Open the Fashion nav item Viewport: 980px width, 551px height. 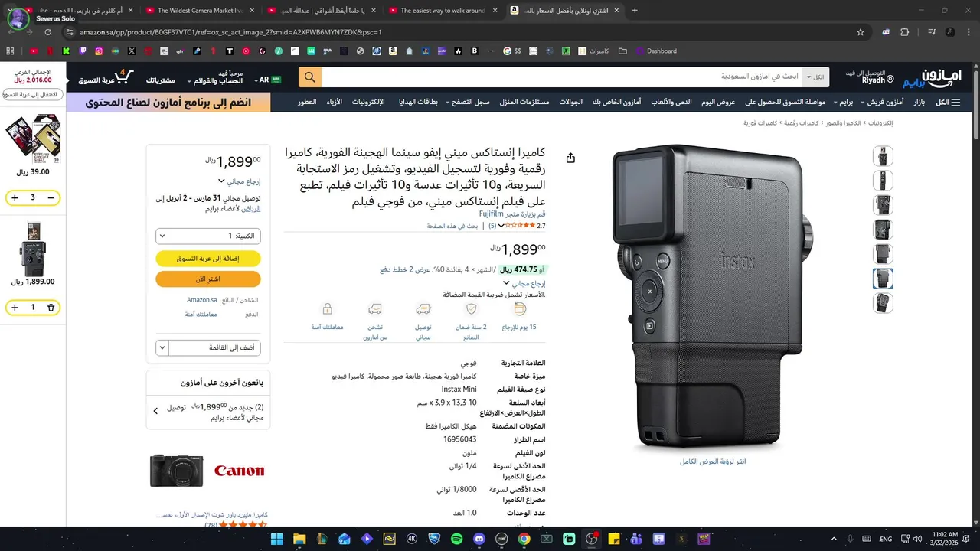335,102
